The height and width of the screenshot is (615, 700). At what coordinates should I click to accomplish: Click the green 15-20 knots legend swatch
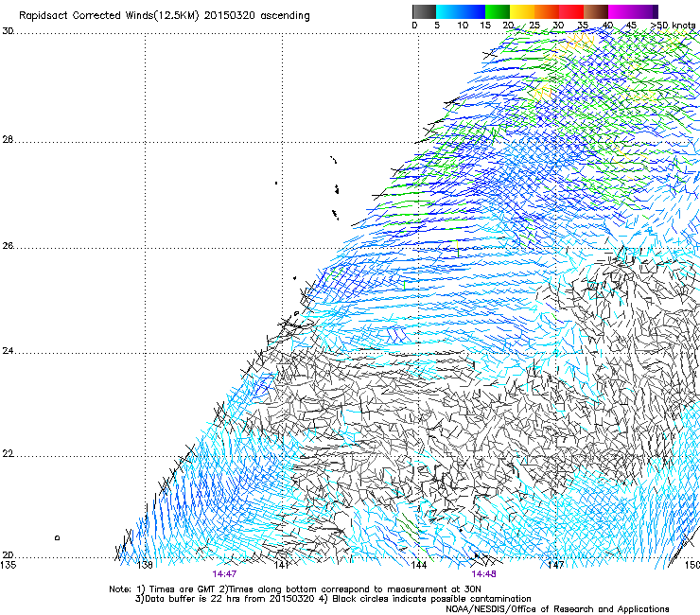click(498, 11)
